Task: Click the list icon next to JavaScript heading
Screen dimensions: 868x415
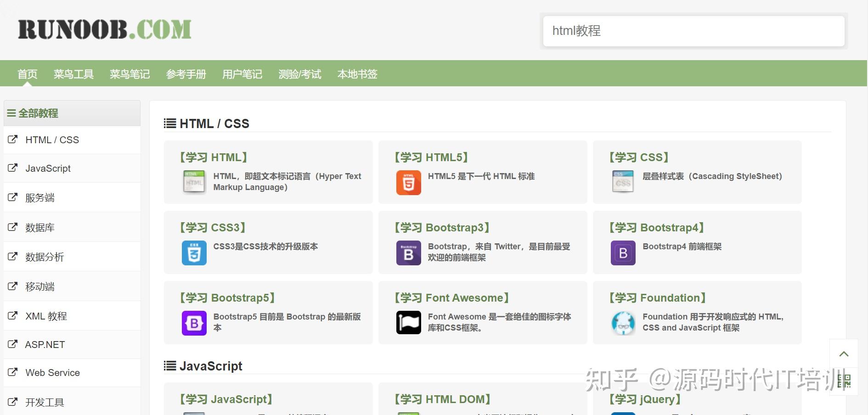Action: pyautogui.click(x=170, y=366)
